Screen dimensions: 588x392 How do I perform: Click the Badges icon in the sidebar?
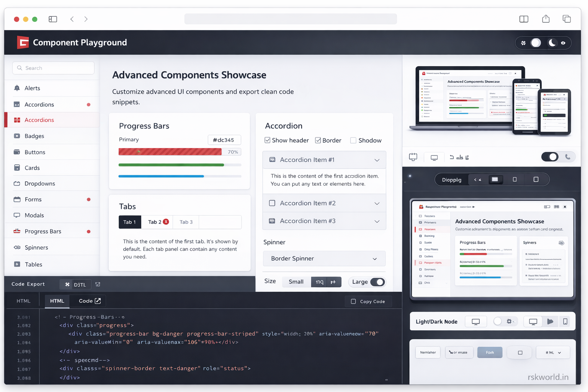(16, 136)
